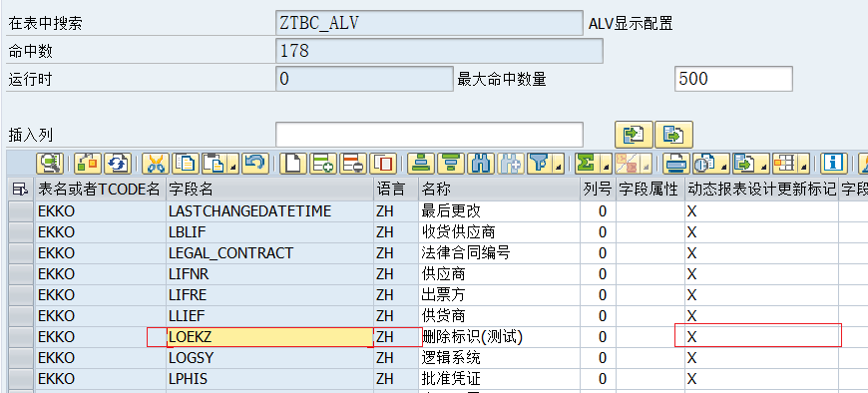
Task: Click the 在表中搜索 field ZTBC_ALV
Action: pos(429,23)
